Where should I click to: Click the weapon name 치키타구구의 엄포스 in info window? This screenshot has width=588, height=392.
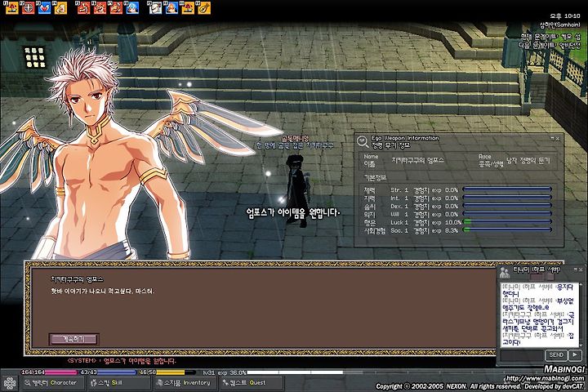pos(417,160)
